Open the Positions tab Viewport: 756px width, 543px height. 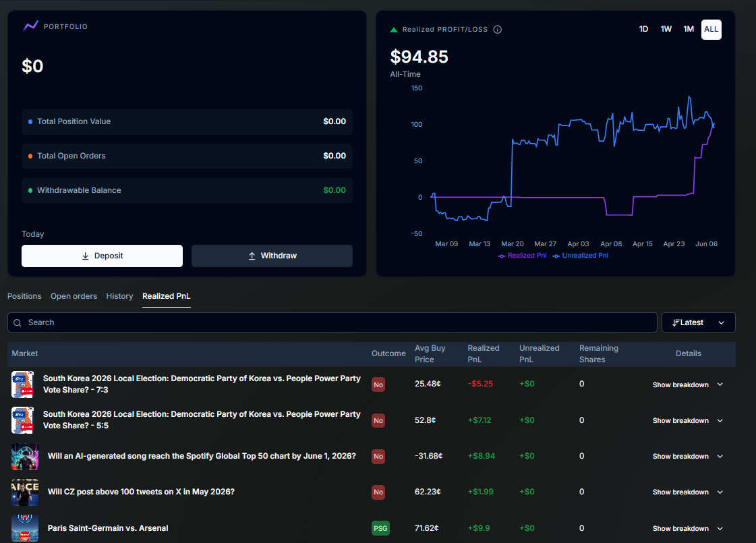(x=24, y=296)
